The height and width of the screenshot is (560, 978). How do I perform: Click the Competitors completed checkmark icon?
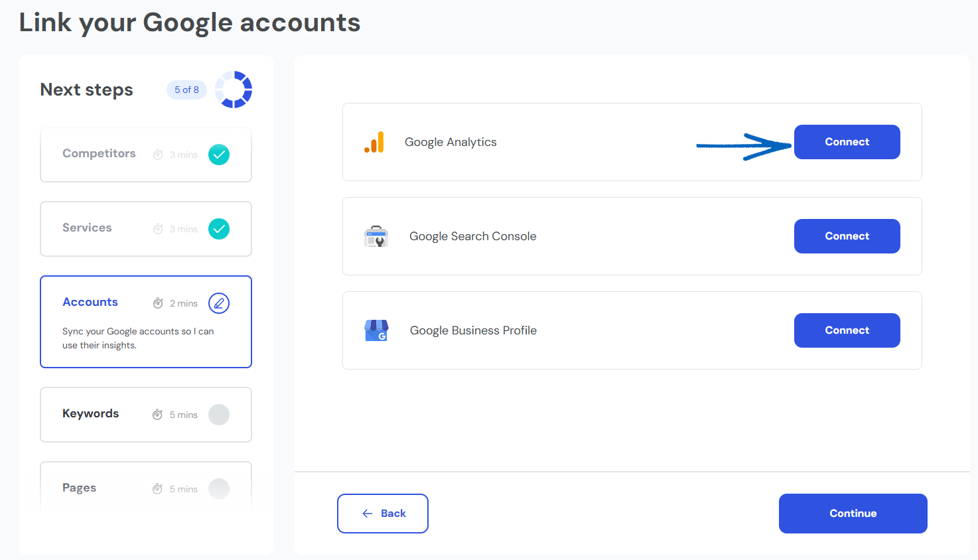tap(219, 155)
